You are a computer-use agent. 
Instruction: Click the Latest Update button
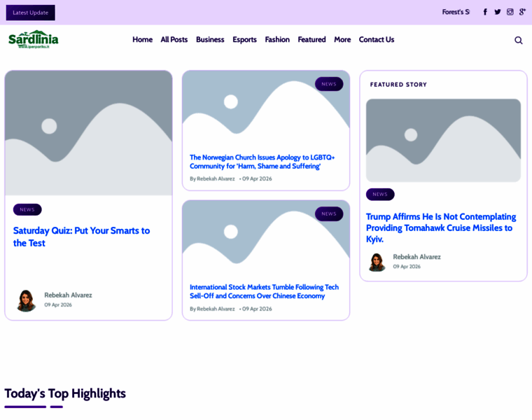31,13
